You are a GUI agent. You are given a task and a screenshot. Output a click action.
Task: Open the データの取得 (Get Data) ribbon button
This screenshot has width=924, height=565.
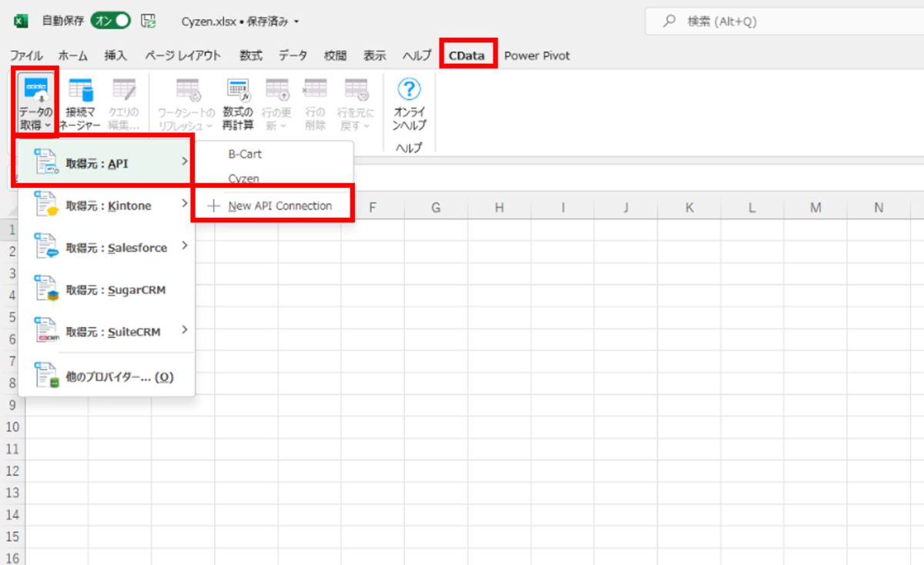pyautogui.click(x=35, y=104)
